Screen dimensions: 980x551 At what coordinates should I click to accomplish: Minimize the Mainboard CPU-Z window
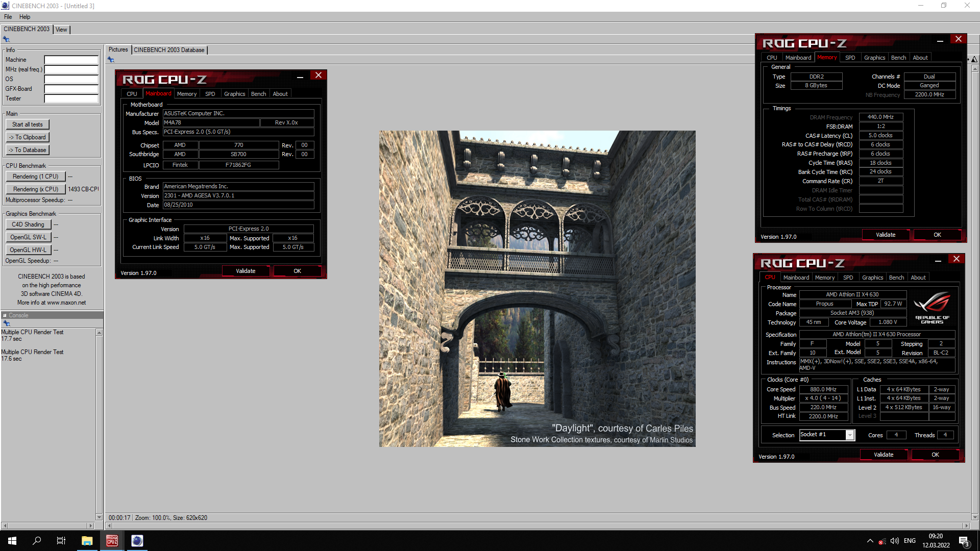pos(300,77)
